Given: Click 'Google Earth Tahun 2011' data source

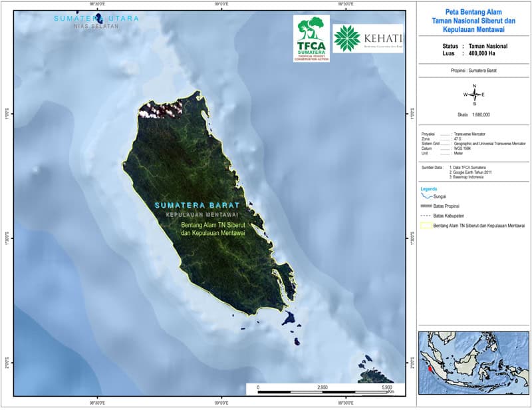Looking at the screenshot, I should pyautogui.click(x=475, y=172).
